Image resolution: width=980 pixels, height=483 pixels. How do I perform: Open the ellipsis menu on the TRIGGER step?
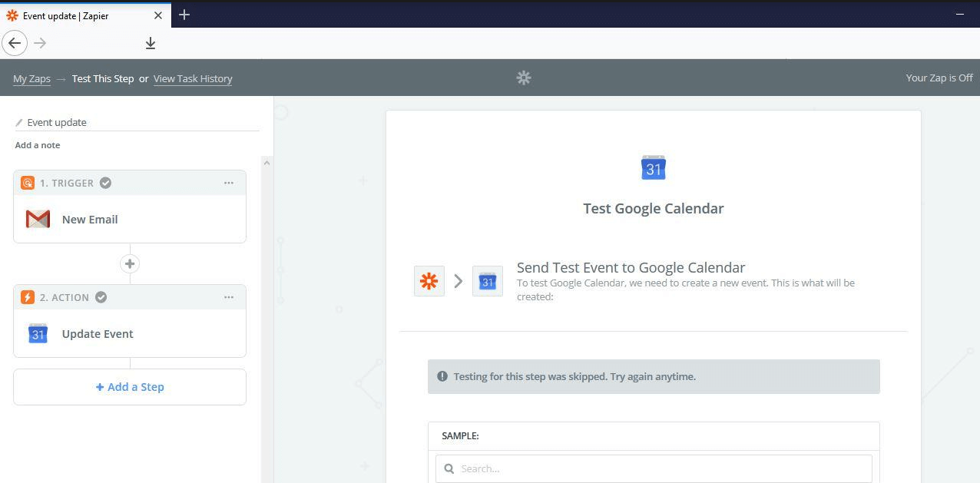pyautogui.click(x=229, y=183)
